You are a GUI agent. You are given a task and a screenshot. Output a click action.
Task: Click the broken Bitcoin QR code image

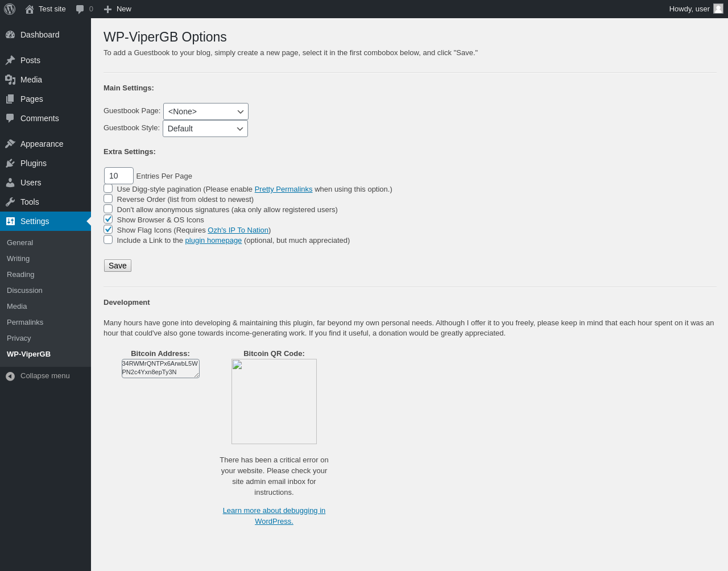click(274, 402)
